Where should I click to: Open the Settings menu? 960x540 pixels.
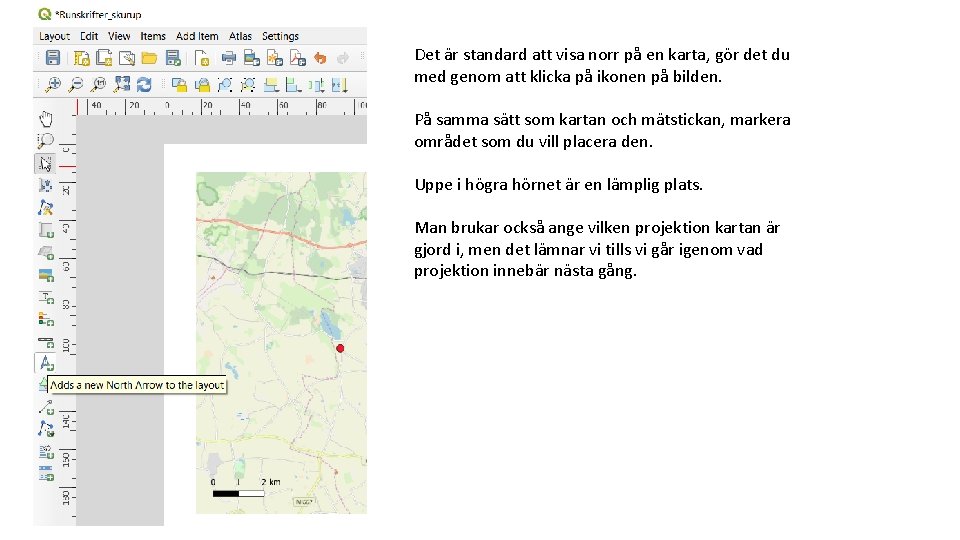coord(280,36)
